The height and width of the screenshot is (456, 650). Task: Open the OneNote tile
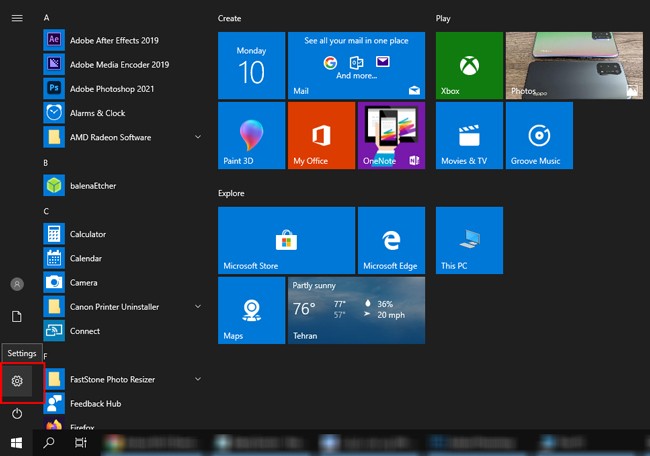[391, 136]
